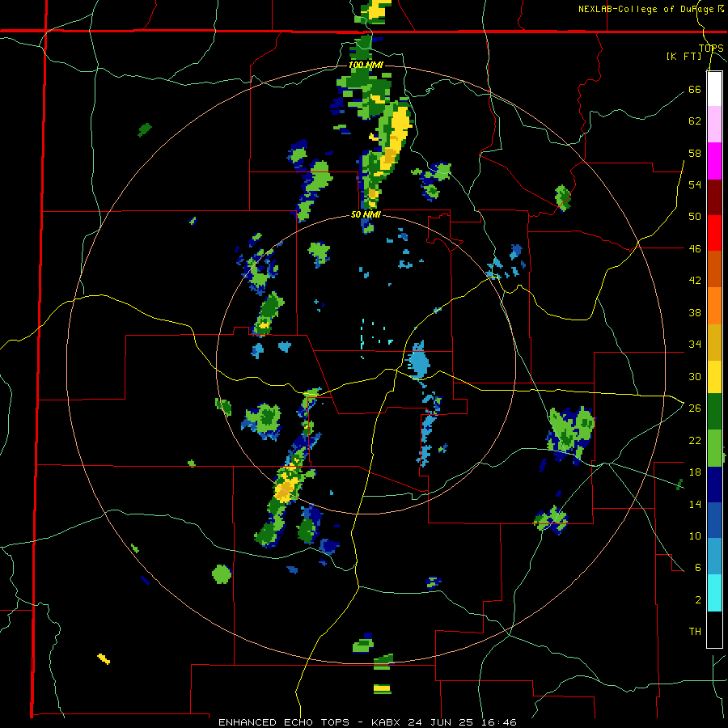This screenshot has width=728, height=728.
Task: Click the "TOPS" legend heading
Action: (x=711, y=49)
